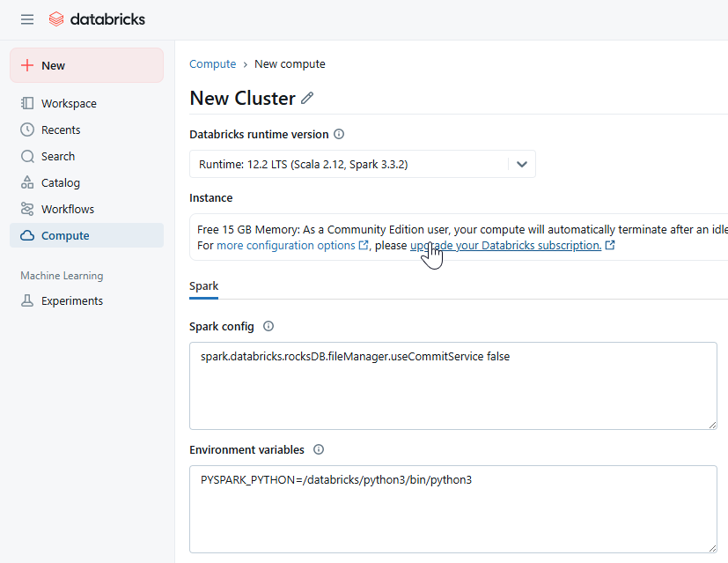Go to Search in the sidebar
This screenshot has width=728, height=563.
pyautogui.click(x=87, y=156)
